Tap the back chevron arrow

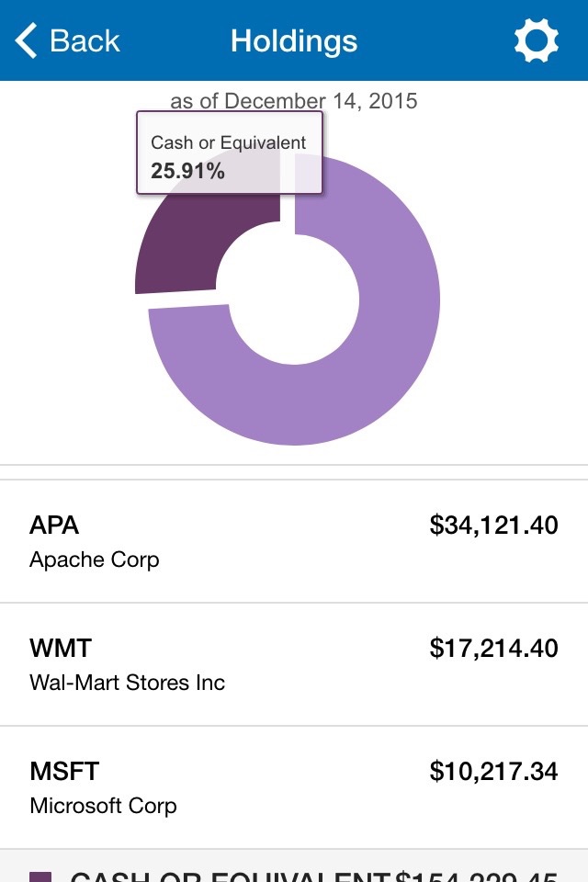27,41
